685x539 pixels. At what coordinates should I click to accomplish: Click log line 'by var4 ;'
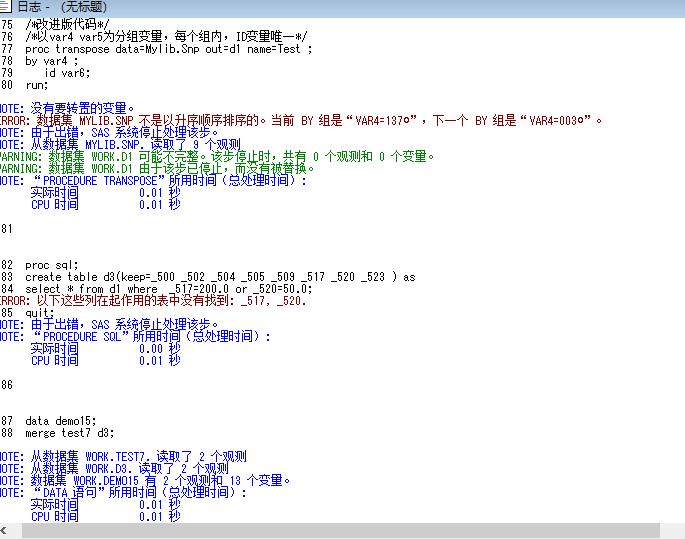pos(52,61)
